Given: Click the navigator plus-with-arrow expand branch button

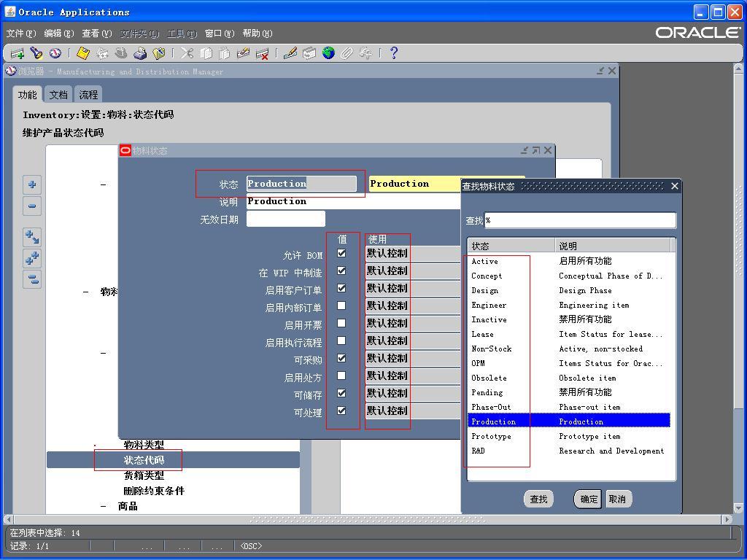Looking at the screenshot, I should pyautogui.click(x=32, y=237).
